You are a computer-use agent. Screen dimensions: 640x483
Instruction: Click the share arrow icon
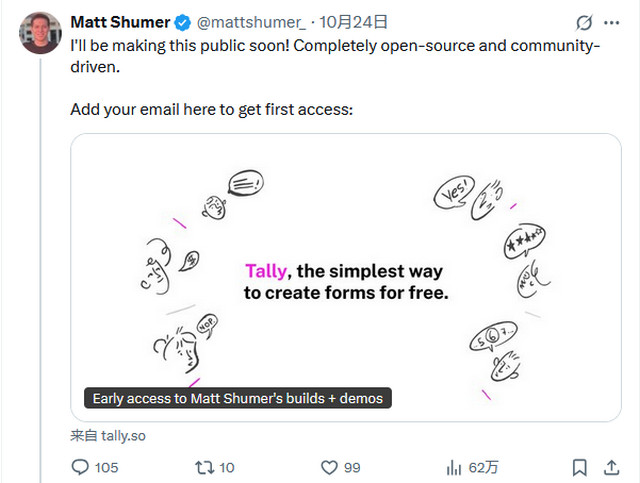pyautogui.click(x=611, y=467)
